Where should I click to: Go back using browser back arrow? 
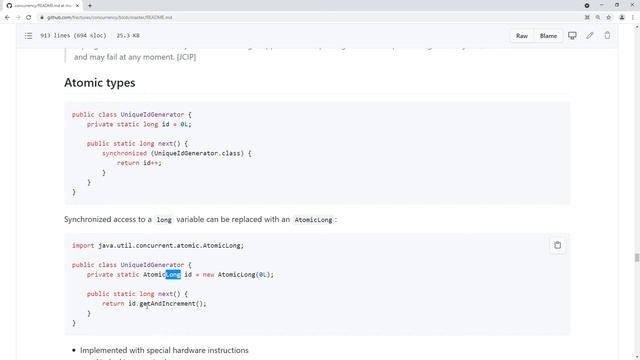[7, 18]
